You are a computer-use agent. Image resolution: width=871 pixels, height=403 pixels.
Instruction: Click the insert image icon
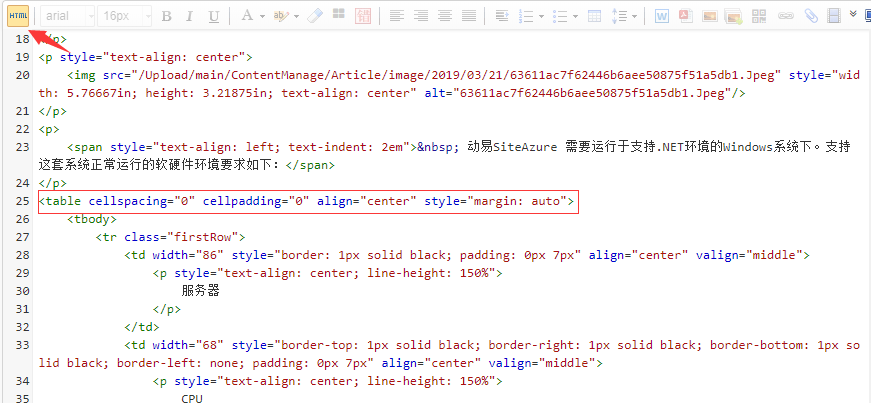[709, 16]
